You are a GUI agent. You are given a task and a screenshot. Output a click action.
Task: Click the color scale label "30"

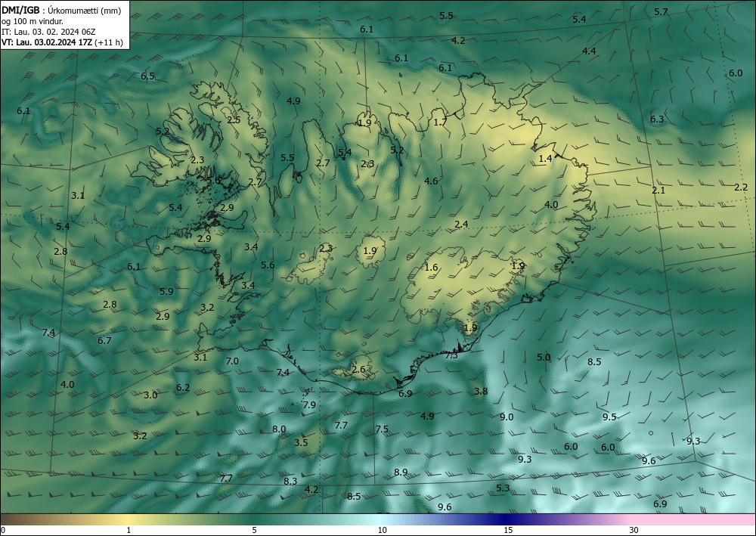coord(634,530)
